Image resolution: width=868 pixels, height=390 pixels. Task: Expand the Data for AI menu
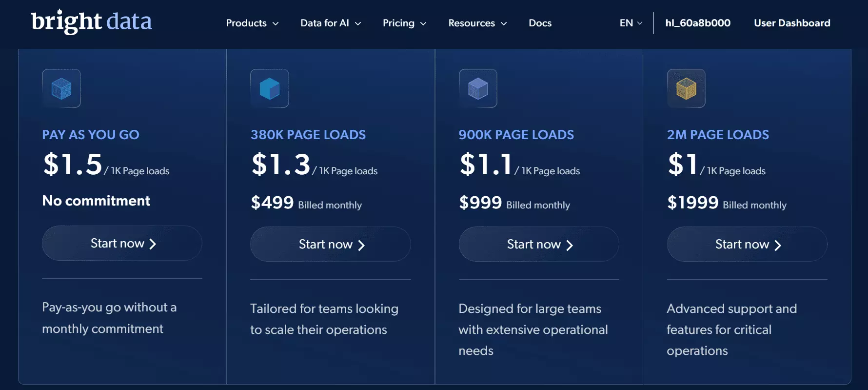(x=331, y=23)
